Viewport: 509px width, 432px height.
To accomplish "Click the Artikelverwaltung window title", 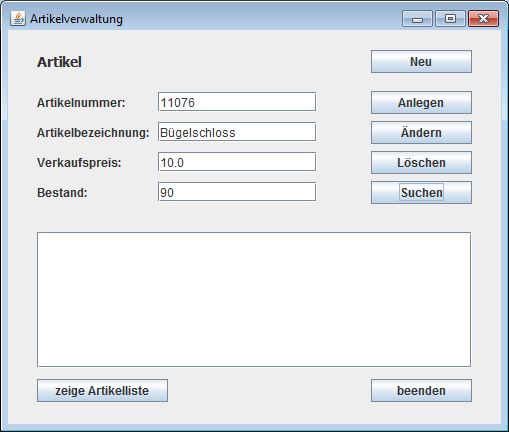I will click(76, 19).
